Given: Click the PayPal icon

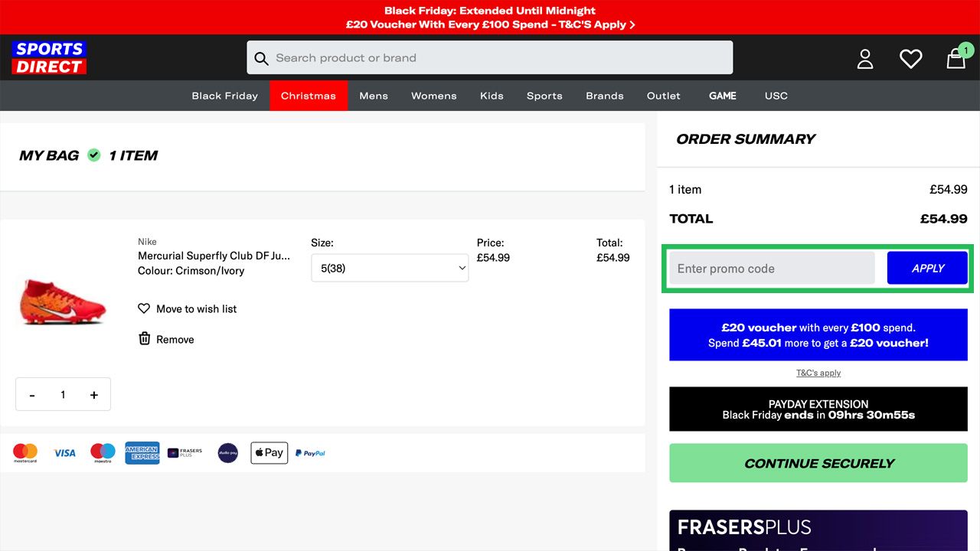Looking at the screenshot, I should [310, 453].
